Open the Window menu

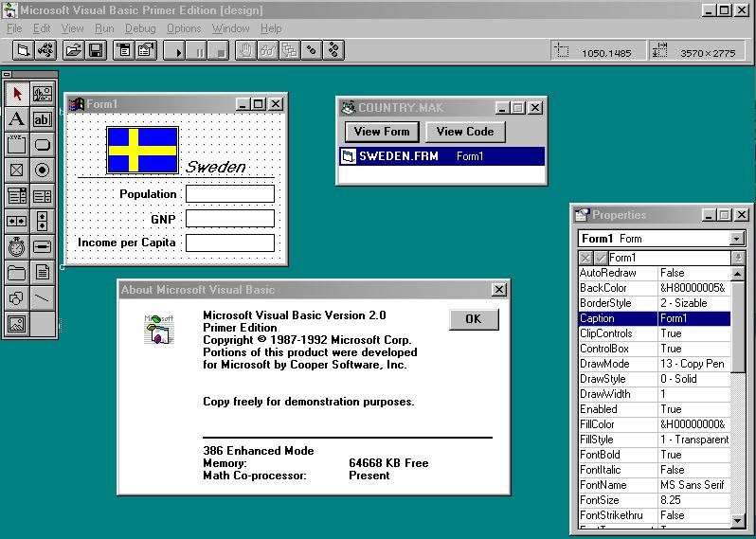click(230, 28)
